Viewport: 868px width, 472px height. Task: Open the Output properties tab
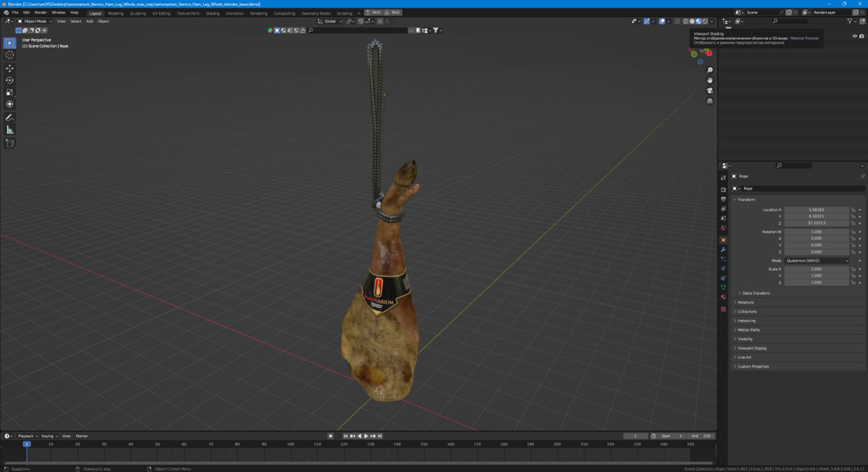pos(723,199)
